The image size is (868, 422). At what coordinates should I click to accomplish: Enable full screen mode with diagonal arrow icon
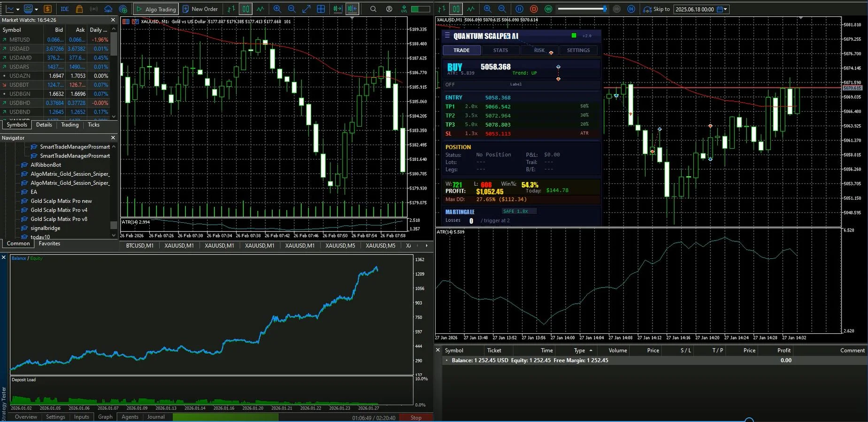307,8
